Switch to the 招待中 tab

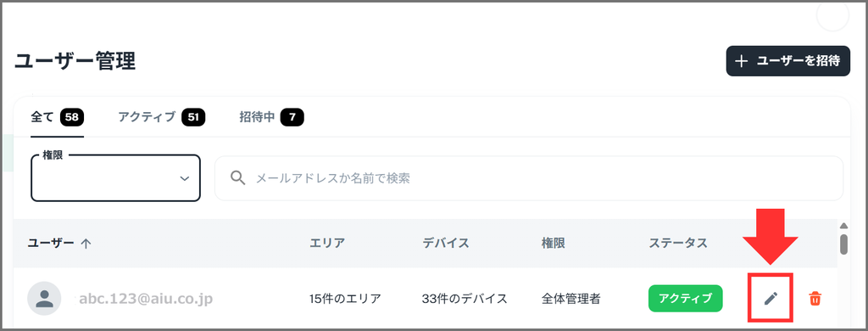coord(271,117)
